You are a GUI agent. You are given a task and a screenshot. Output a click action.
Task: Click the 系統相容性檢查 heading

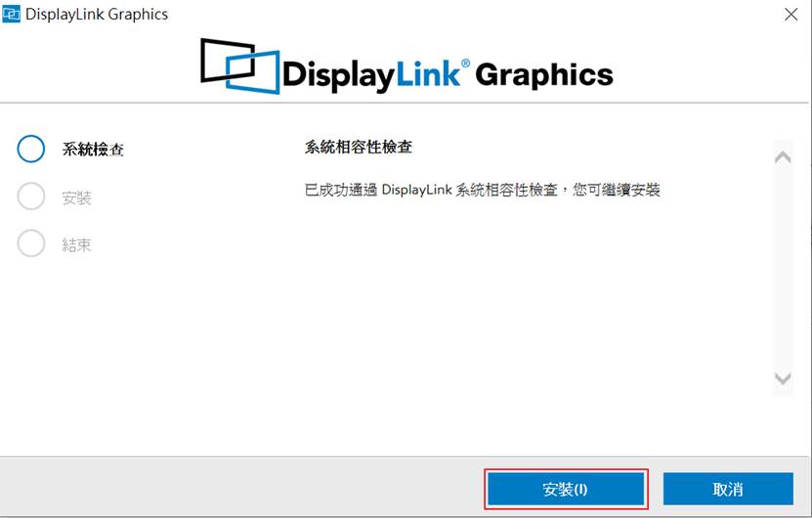click(x=359, y=148)
